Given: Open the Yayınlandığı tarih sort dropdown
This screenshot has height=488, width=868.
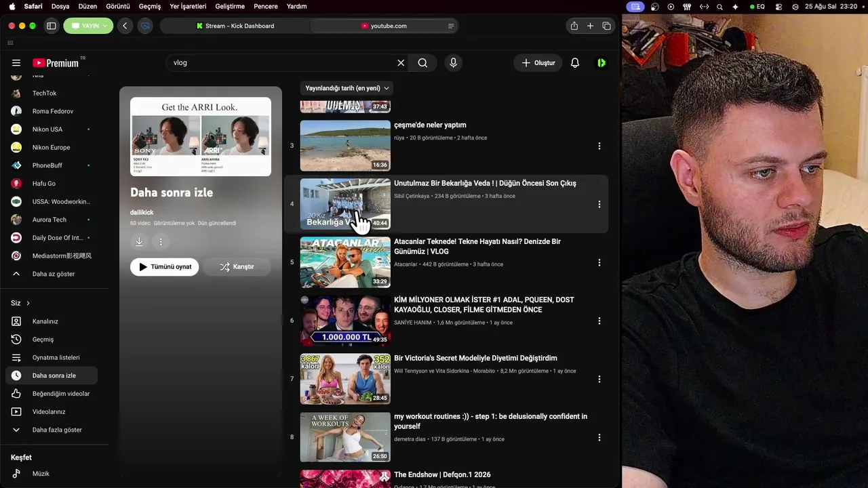Looking at the screenshot, I should click(x=347, y=88).
